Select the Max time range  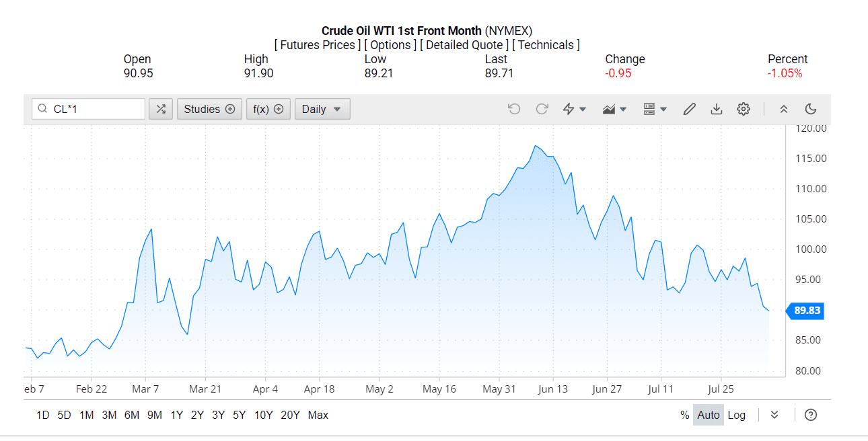318,415
